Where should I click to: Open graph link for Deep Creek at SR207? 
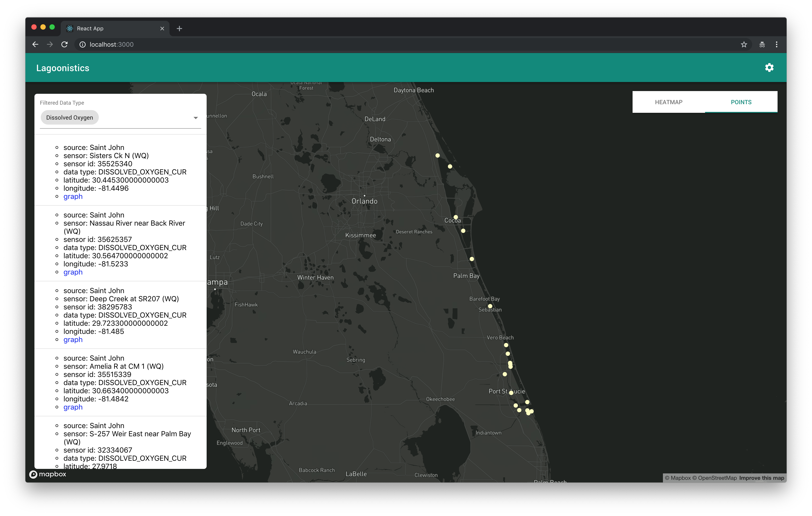73,340
